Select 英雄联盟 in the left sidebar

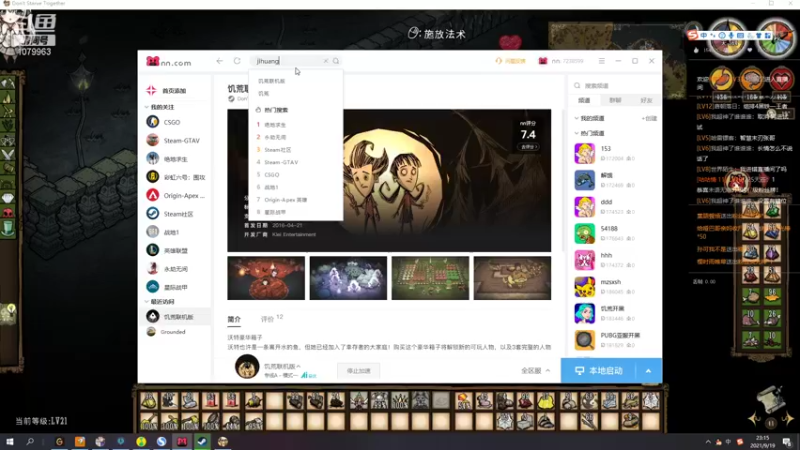coord(176,251)
